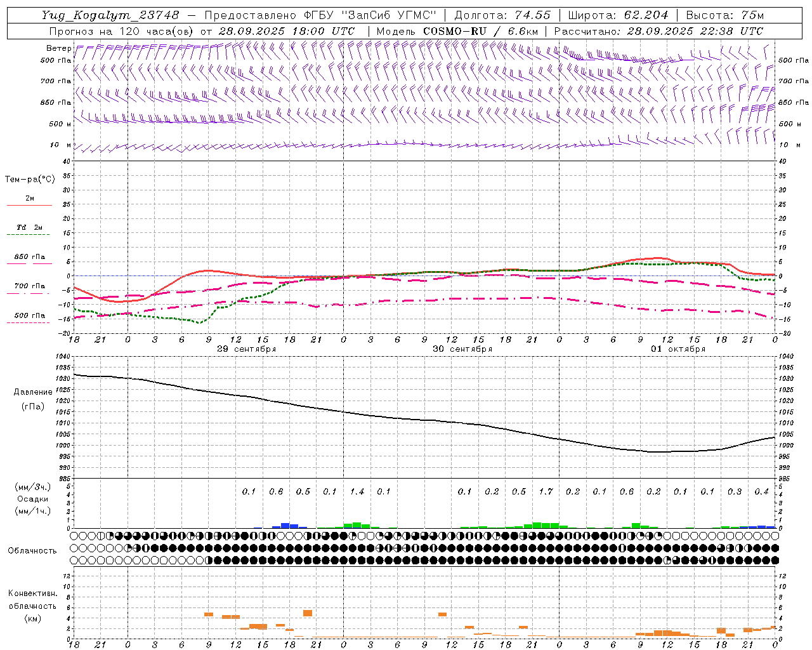812x650 pixels.
Task: Click the Конвективн. label of convective cloud panel
Action: click(x=32, y=594)
